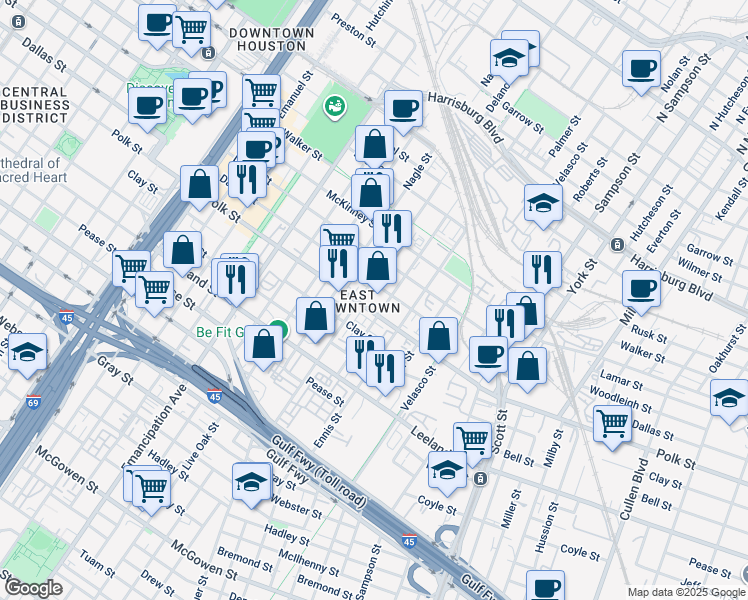Click the Cathedral of Sacred Heart label

tap(31, 170)
